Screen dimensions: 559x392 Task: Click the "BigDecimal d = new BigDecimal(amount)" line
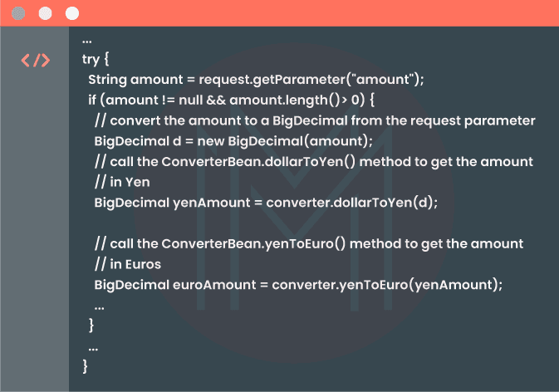click(233, 141)
